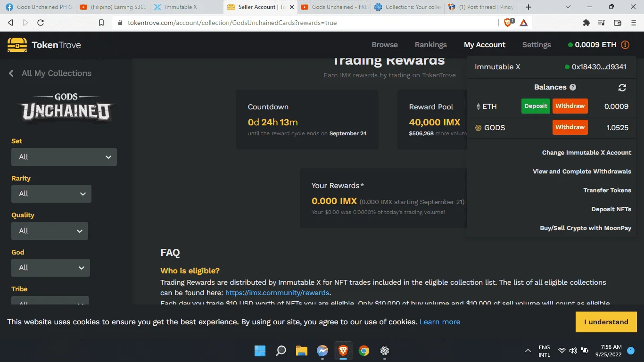Open Windows Start menu
This screenshot has width=644, height=362.
[x=260, y=351]
